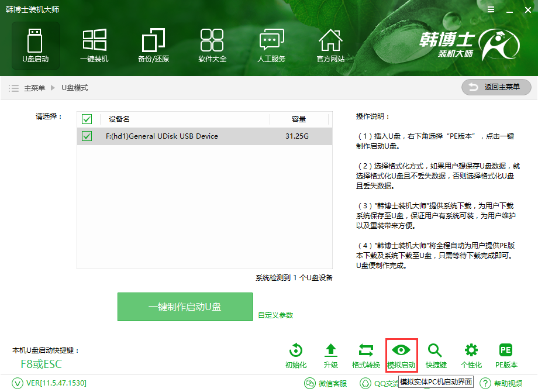Click the 返回主菜单 return button
Viewport: 538px width, 392px height.
point(496,87)
